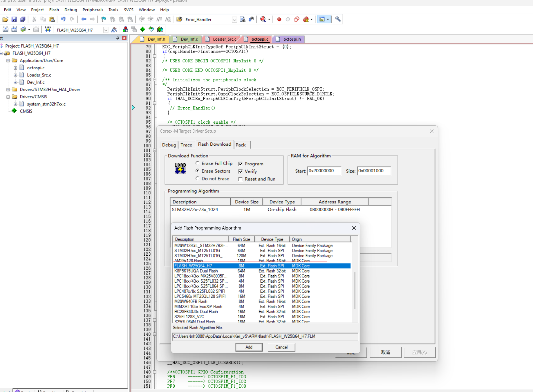The image size is (533, 392).
Task: Insert a breakpoint with the red dot
Action: coord(279,19)
